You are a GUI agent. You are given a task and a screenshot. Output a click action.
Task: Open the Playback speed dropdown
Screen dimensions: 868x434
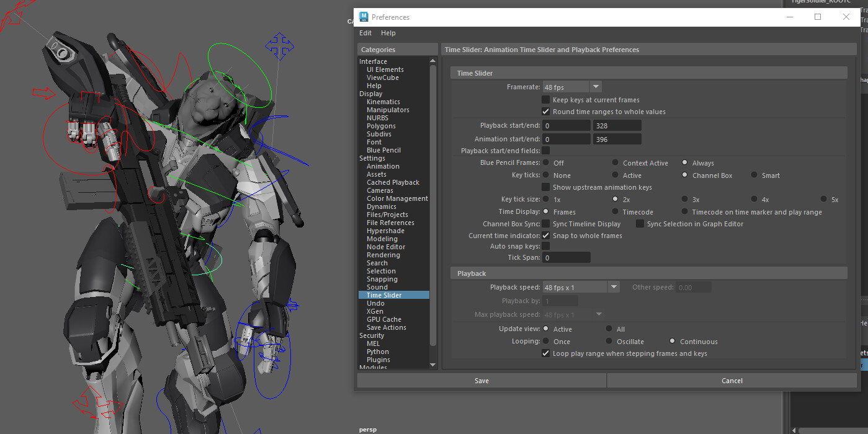(x=613, y=286)
